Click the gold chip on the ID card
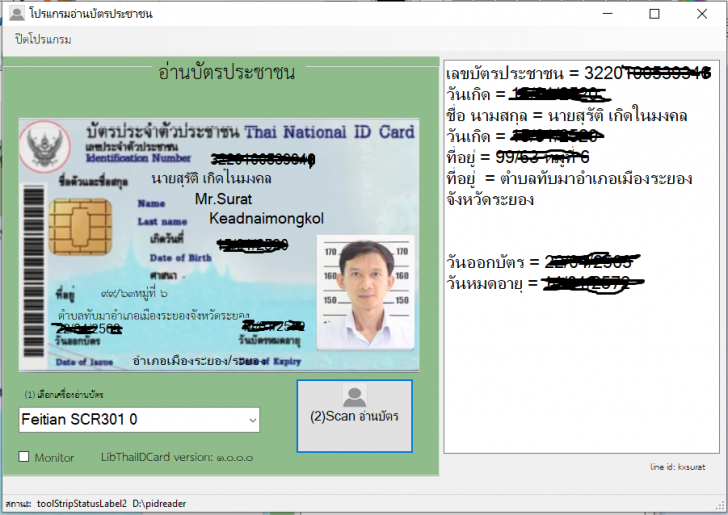Viewport: 728px width, 515px height. 80,227
